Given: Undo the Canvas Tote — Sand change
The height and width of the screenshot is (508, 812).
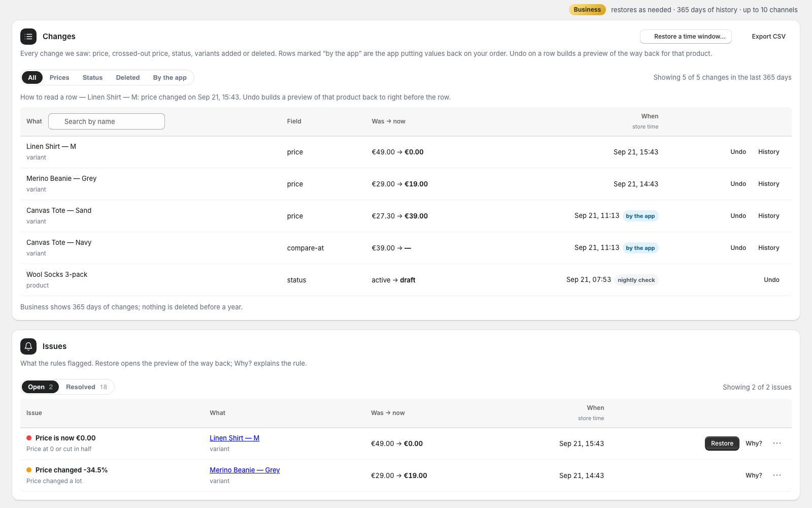Looking at the screenshot, I should point(738,216).
